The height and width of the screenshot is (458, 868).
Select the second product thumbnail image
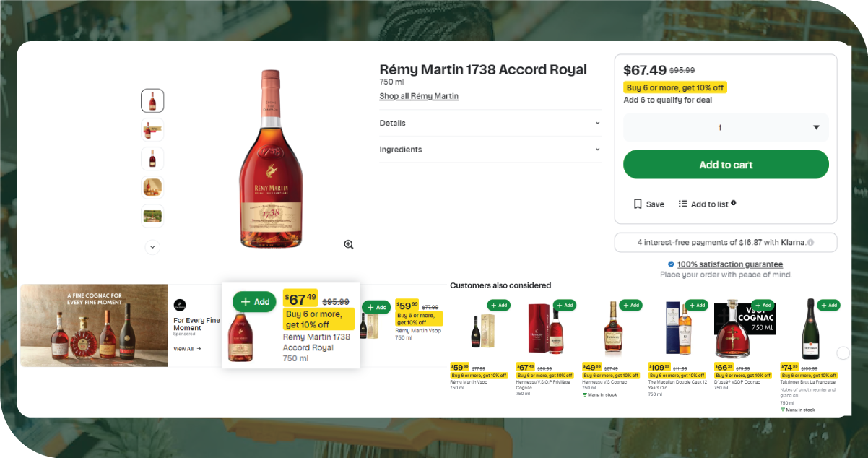point(152,130)
